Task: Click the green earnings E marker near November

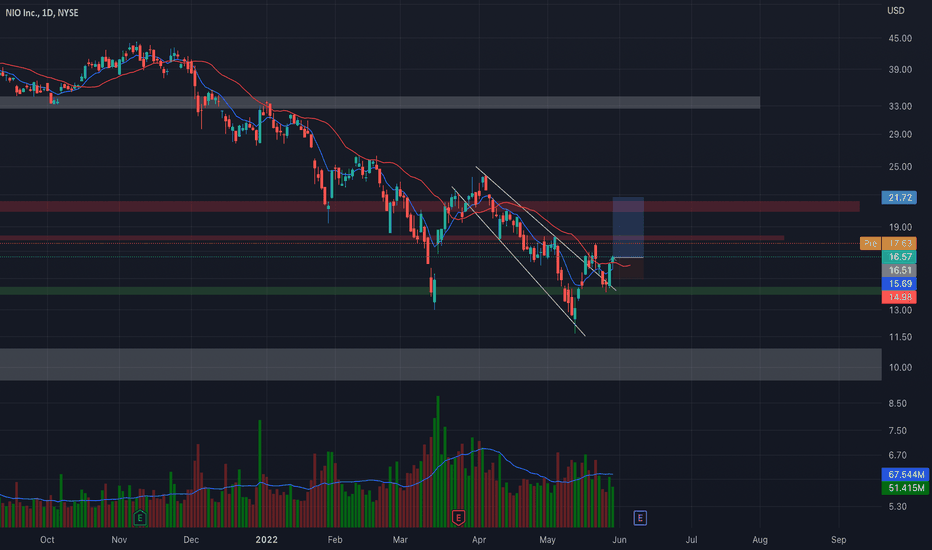Action: (x=140, y=517)
